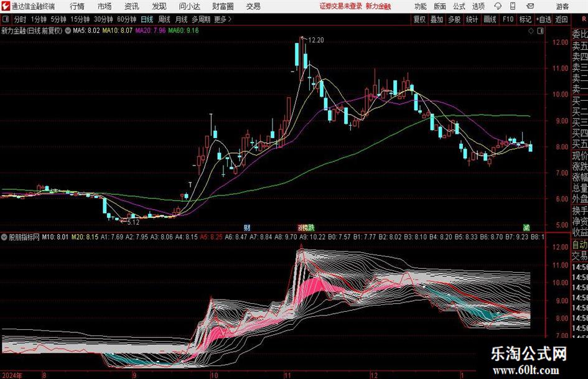
Task: Switch to 分时 chart view
Action: 21,19
